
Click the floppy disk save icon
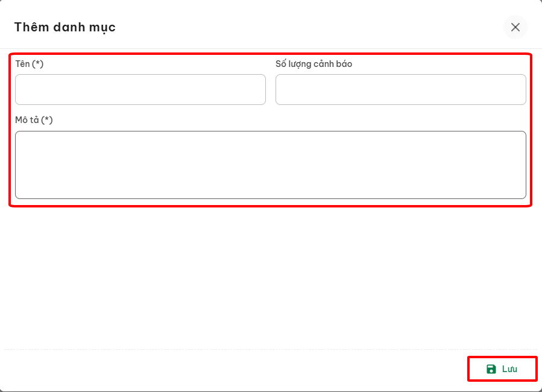pyautogui.click(x=491, y=369)
